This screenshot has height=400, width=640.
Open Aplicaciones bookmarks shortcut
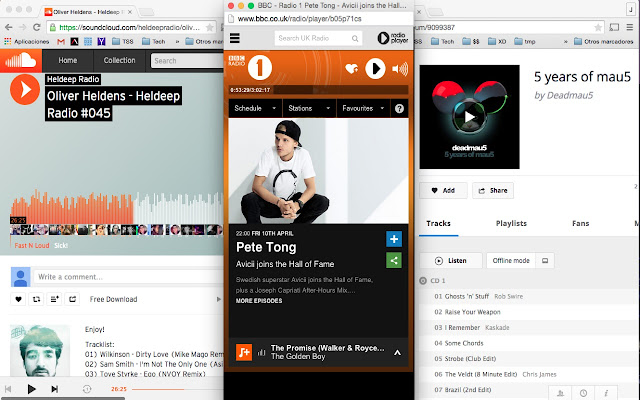tap(27, 42)
